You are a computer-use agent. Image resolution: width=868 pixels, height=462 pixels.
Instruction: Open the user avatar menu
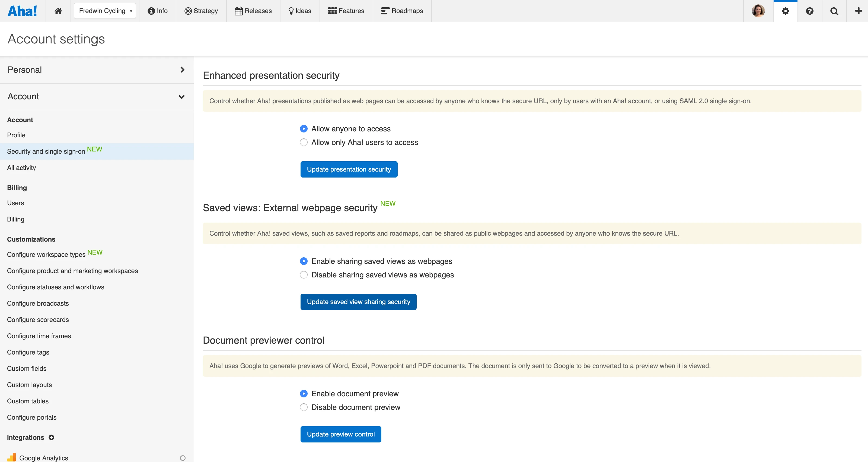[x=758, y=11]
